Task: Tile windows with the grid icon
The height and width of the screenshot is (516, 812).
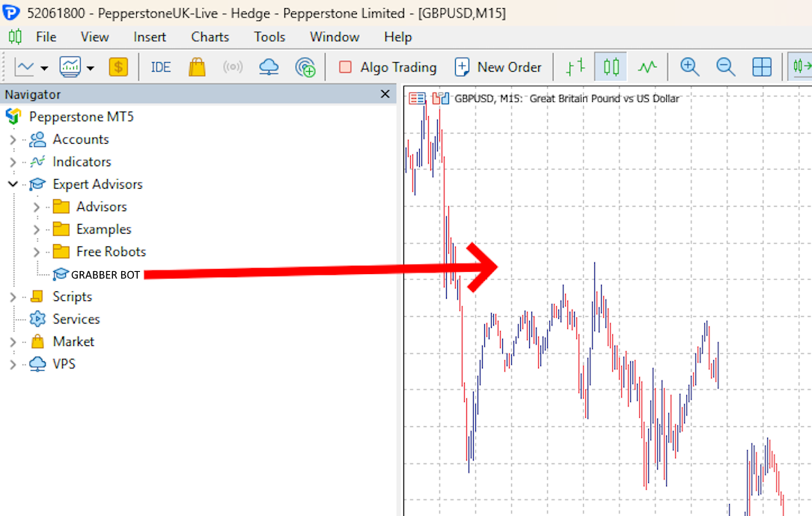Action: (x=762, y=67)
